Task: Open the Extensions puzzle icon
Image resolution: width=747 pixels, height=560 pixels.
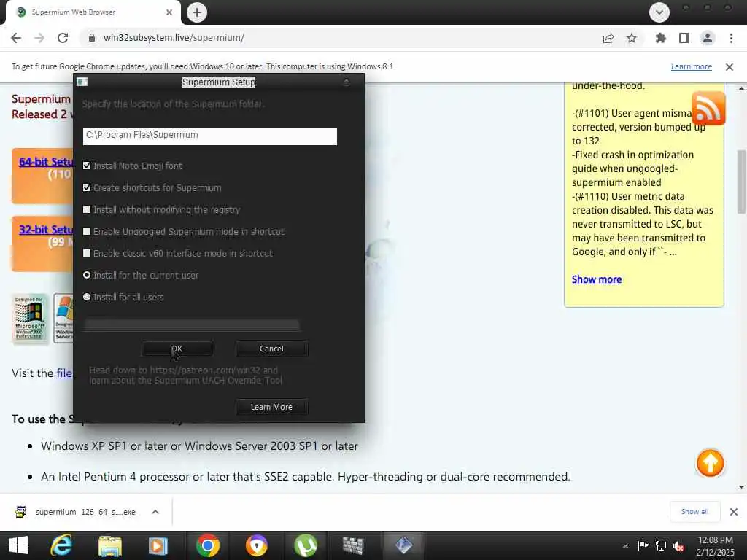Action: coord(661,38)
